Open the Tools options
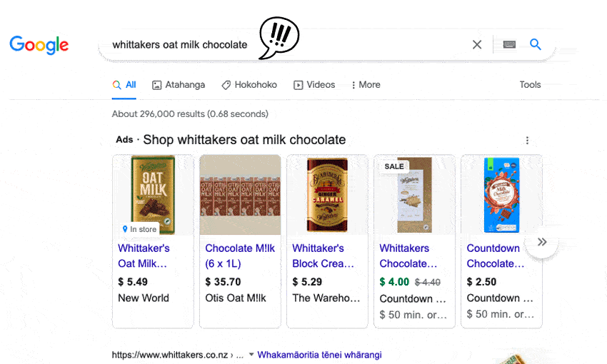 pos(530,85)
